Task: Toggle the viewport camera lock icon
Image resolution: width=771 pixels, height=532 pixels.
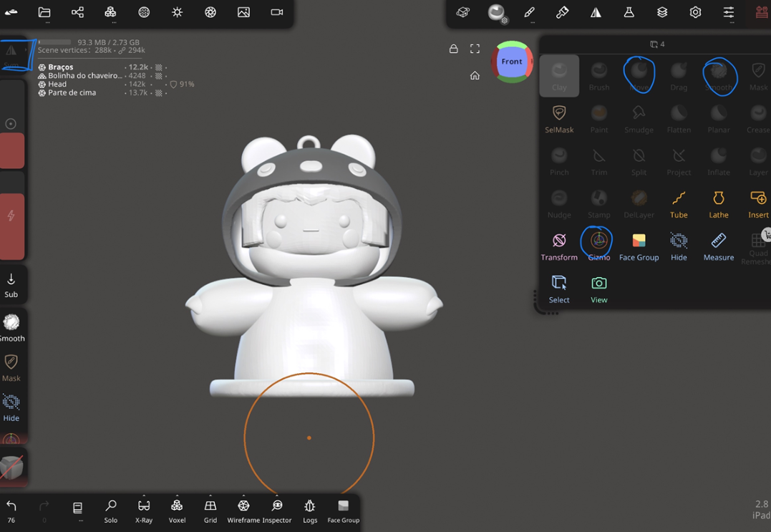Action: pyautogui.click(x=453, y=49)
